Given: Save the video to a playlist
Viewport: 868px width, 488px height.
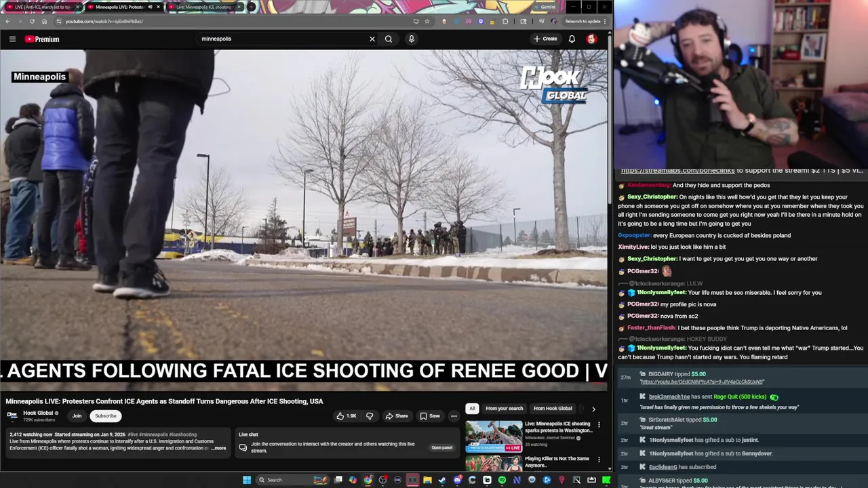Looking at the screenshot, I should click(x=429, y=416).
